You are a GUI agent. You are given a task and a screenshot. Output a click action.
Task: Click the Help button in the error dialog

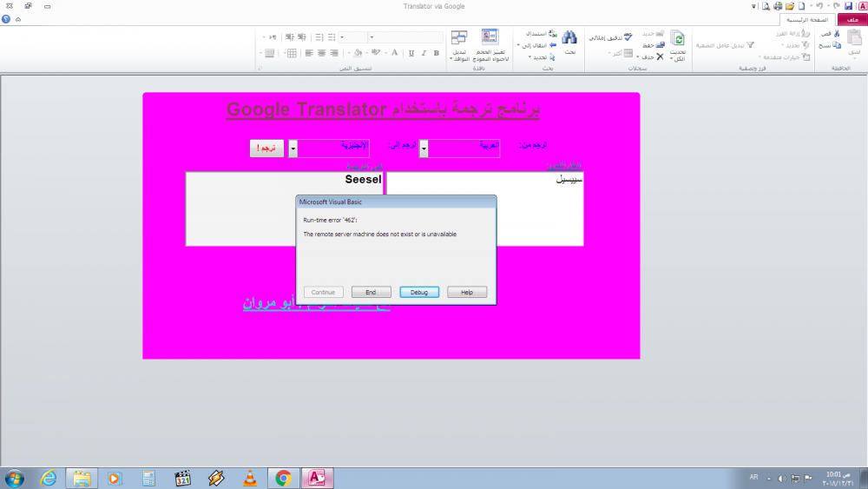(x=467, y=292)
